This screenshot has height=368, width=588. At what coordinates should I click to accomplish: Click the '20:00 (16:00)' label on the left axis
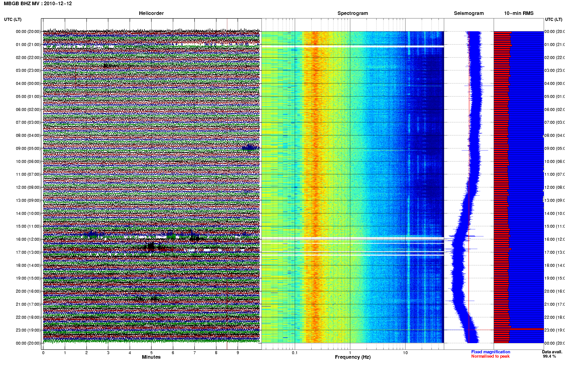[28, 291]
